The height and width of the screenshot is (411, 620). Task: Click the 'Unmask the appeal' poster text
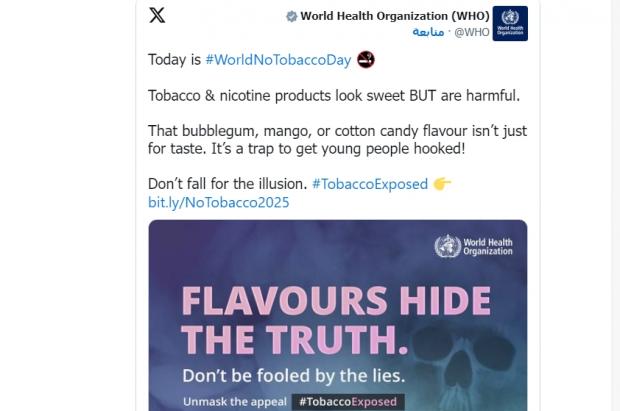tap(235, 402)
